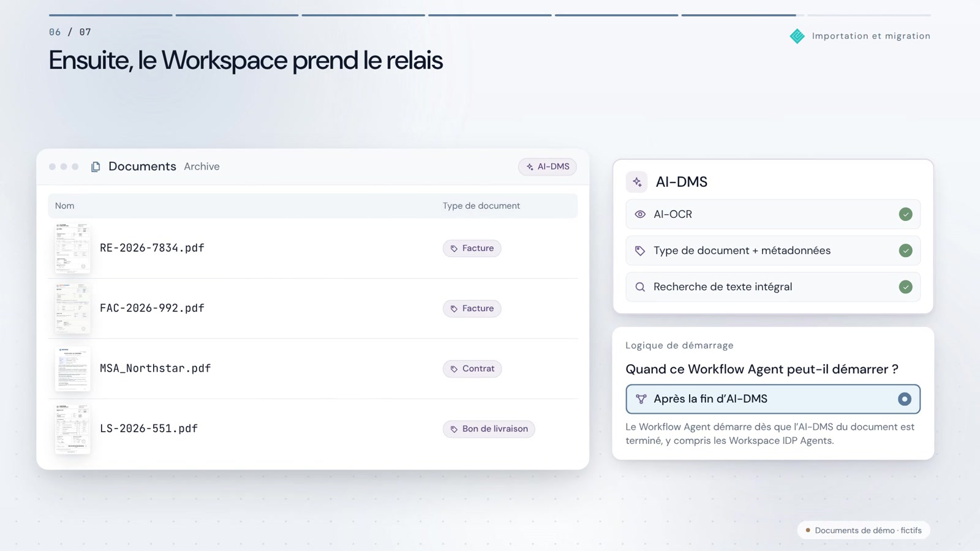Click the last progress bar segment at top
Screen dimensions: 980x551
tap(869, 15)
